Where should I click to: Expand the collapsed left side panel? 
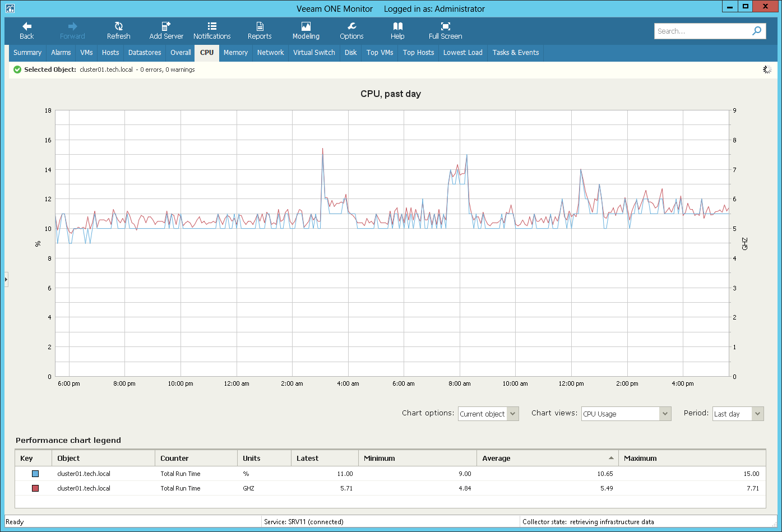(x=6, y=279)
